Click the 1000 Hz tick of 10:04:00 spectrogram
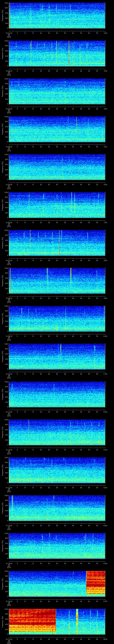Viewport: 114px width, 644px height. point(6,117)
